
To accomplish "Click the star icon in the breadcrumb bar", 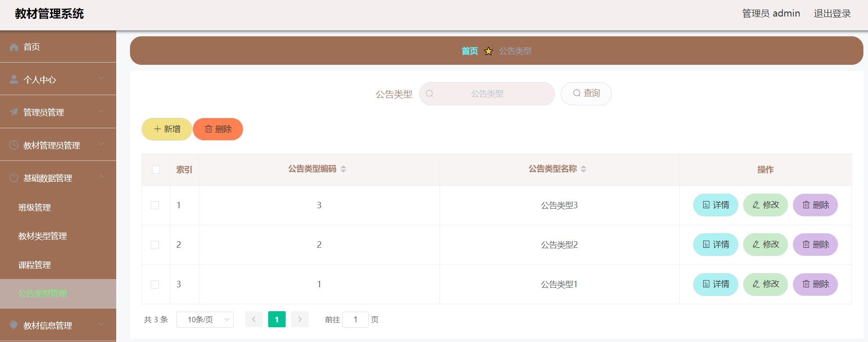I will (489, 51).
